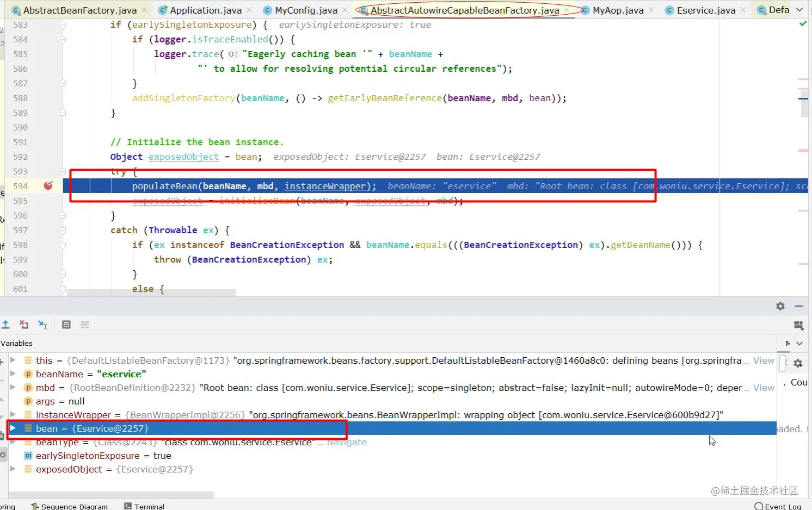This screenshot has width=812, height=510.
Task: Click the Variables panel header label
Action: [16, 343]
